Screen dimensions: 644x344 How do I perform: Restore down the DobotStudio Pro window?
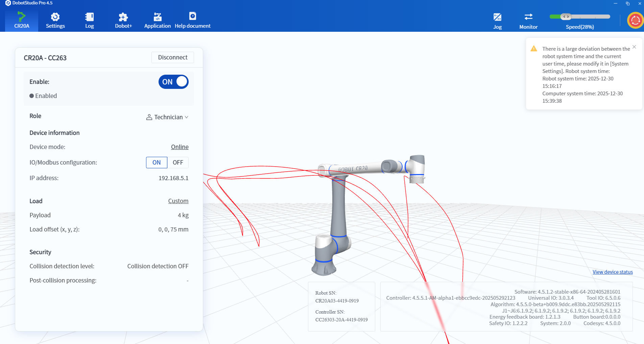tap(627, 3)
